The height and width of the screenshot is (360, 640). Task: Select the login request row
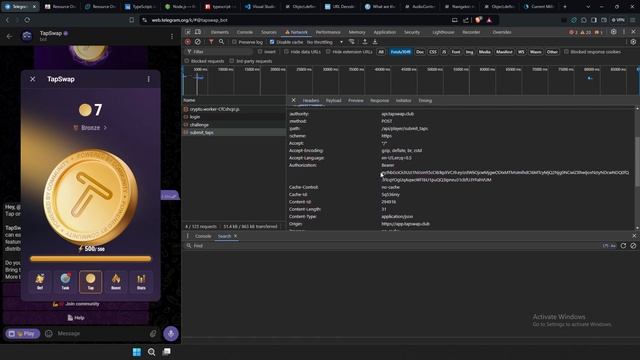point(234,117)
